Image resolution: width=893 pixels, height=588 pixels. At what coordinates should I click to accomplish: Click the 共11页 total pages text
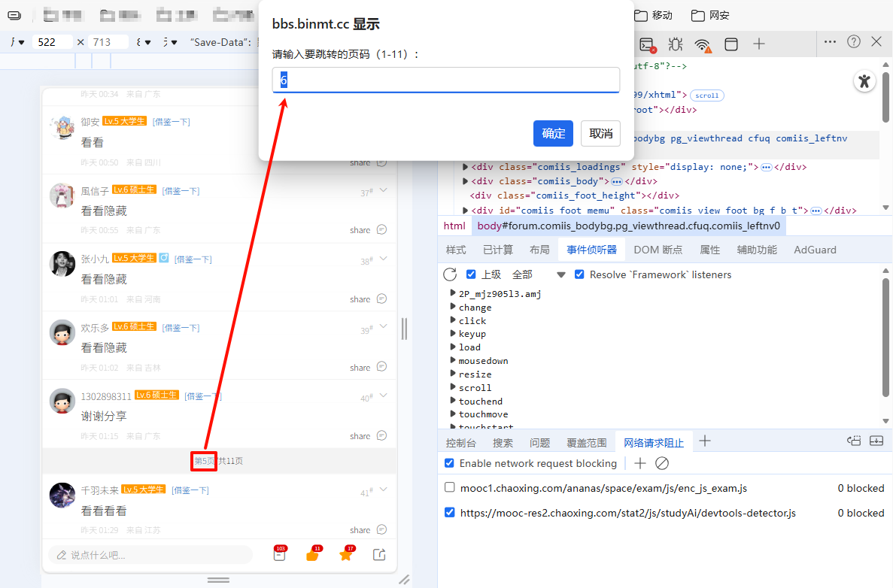coord(231,460)
